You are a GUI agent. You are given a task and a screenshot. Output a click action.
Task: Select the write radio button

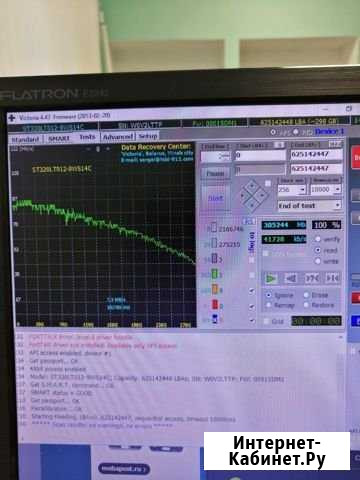(x=318, y=261)
